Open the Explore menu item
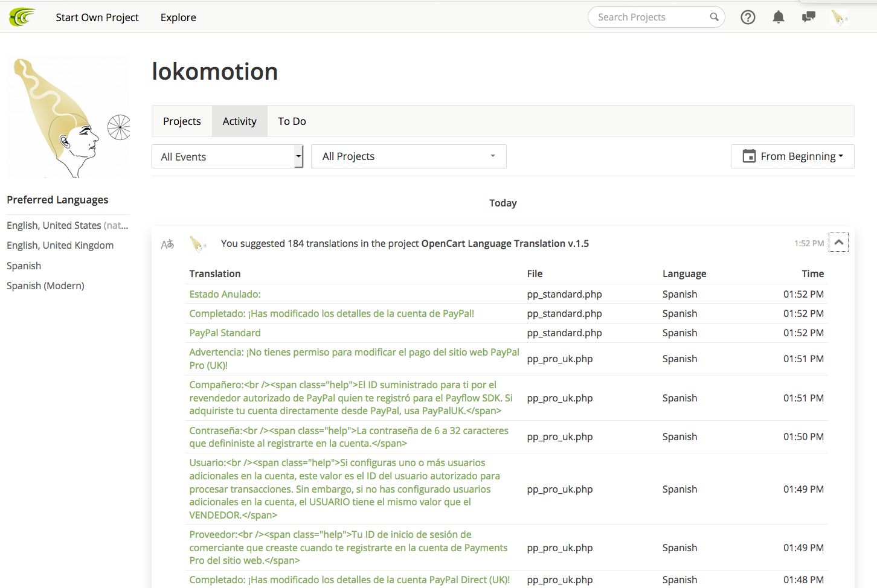The height and width of the screenshot is (588, 877). click(x=178, y=17)
